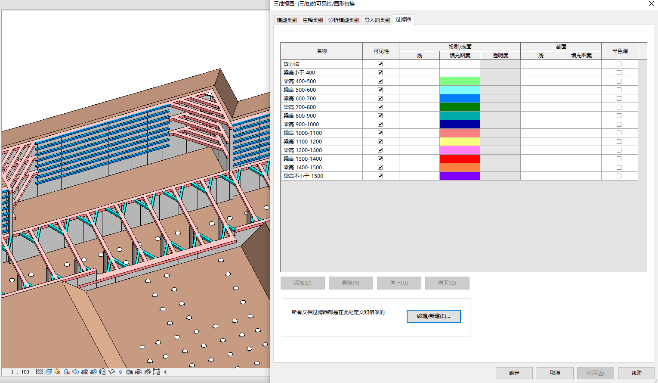658x383 pixels.
Task: Click the Crop View icon
Action: [85, 372]
